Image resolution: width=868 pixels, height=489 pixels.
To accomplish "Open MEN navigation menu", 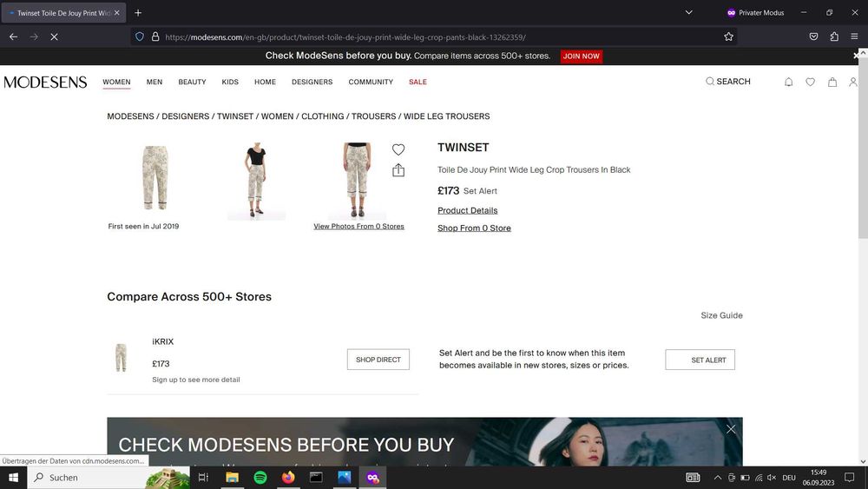I will [155, 82].
